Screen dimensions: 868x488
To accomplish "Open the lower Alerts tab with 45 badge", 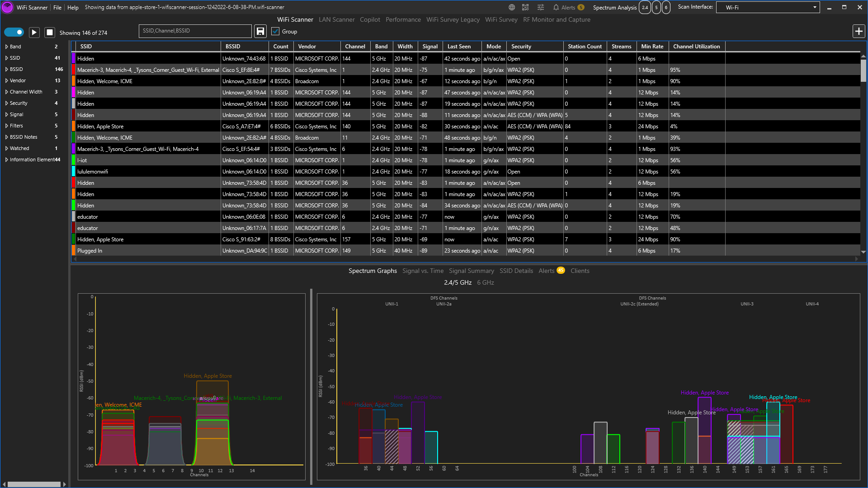I will [551, 271].
